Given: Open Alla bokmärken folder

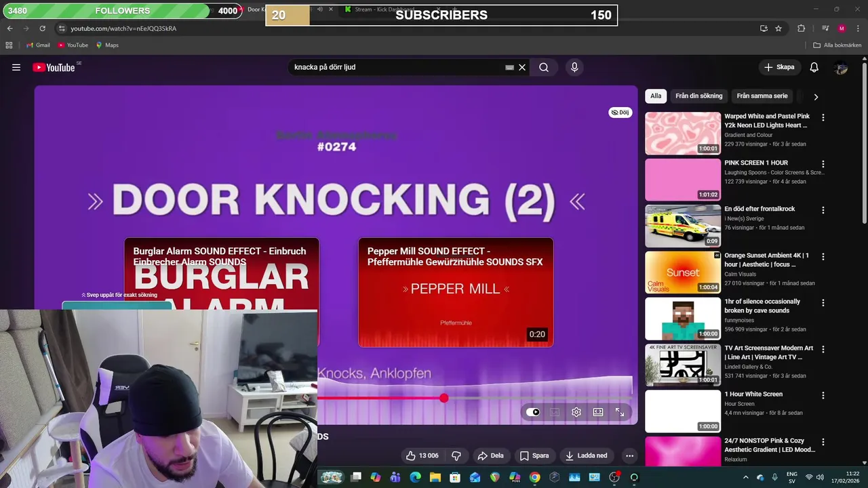Looking at the screenshot, I should pyautogui.click(x=837, y=45).
